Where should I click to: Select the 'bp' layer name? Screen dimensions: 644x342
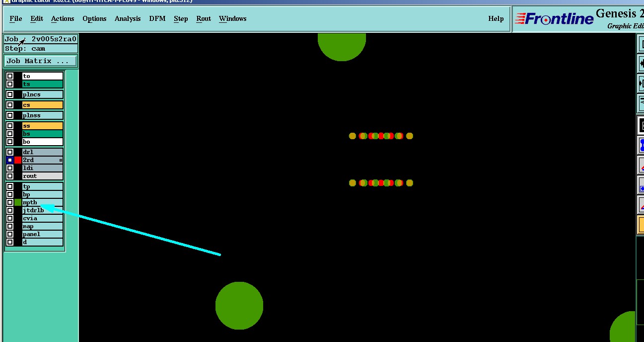43,194
